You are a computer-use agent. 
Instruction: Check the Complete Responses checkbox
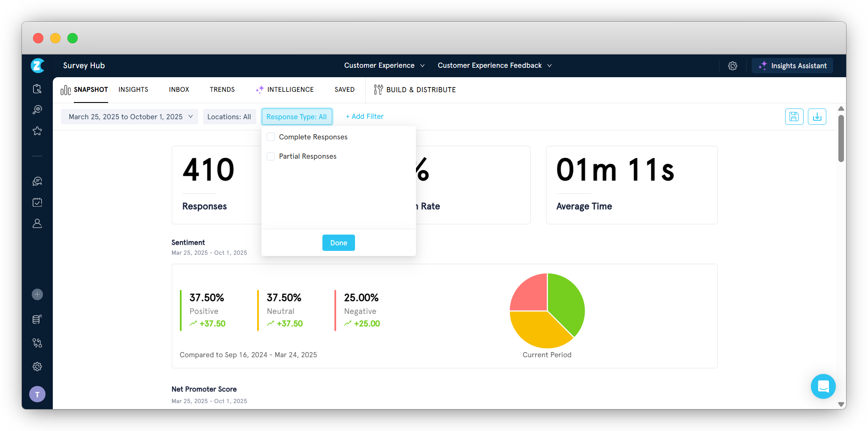[271, 137]
